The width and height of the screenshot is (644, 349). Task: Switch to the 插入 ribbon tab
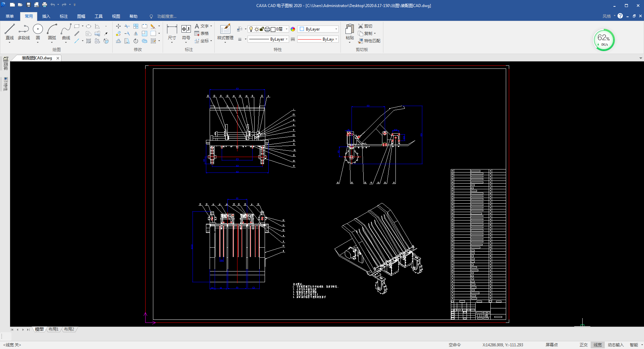pos(46,16)
